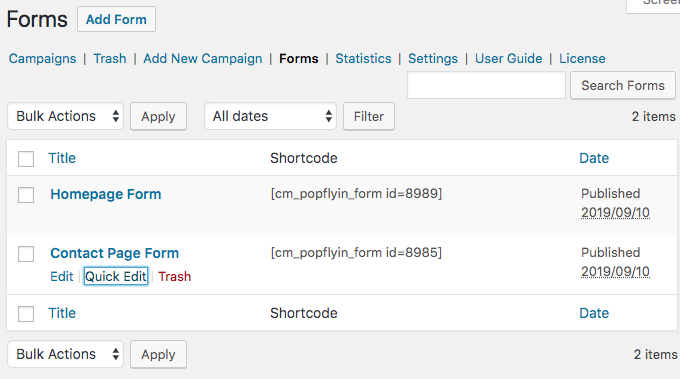
Task: Open the Homepage Form title link
Action: 106,194
